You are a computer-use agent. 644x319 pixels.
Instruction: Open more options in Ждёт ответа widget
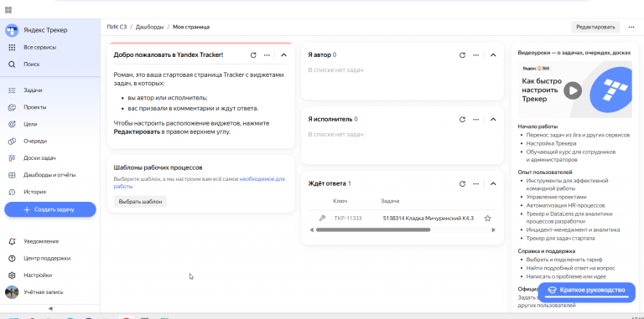476,183
